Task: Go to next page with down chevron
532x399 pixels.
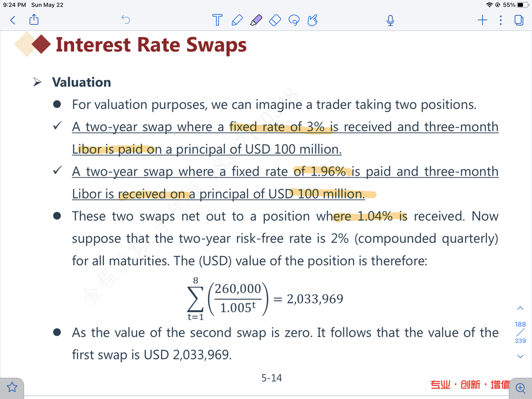Action: pyautogui.click(x=520, y=356)
